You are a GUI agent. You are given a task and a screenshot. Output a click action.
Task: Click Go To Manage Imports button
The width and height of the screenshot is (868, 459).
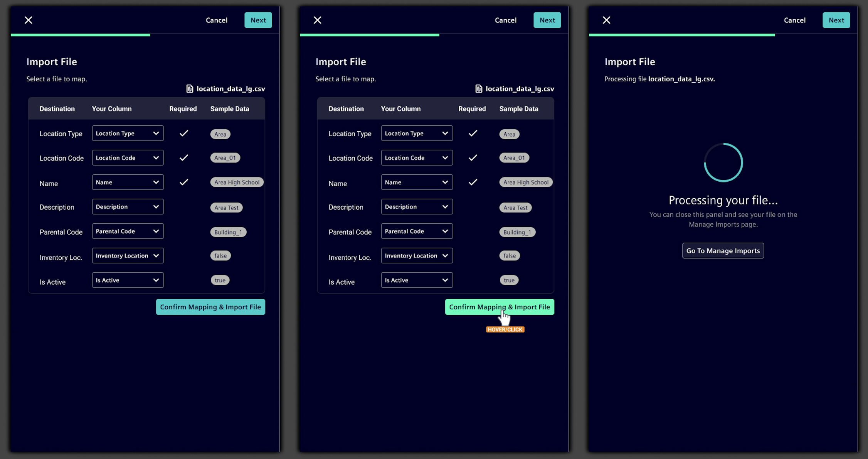tap(723, 251)
